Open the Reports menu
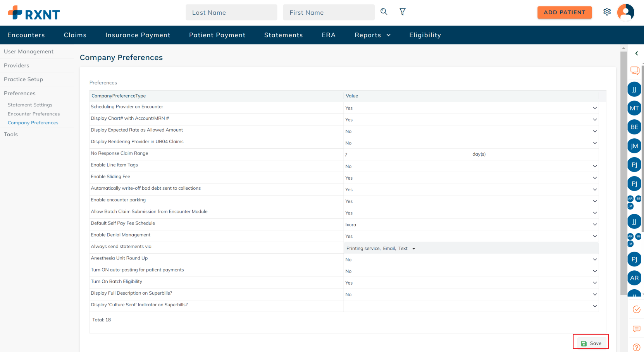The height and width of the screenshot is (352, 644). (x=372, y=35)
